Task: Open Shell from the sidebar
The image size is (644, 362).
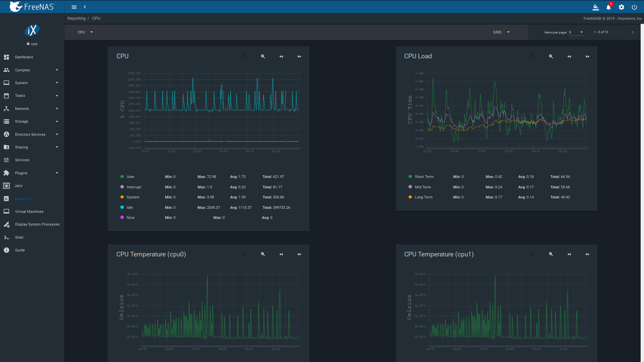Action: [x=19, y=237]
